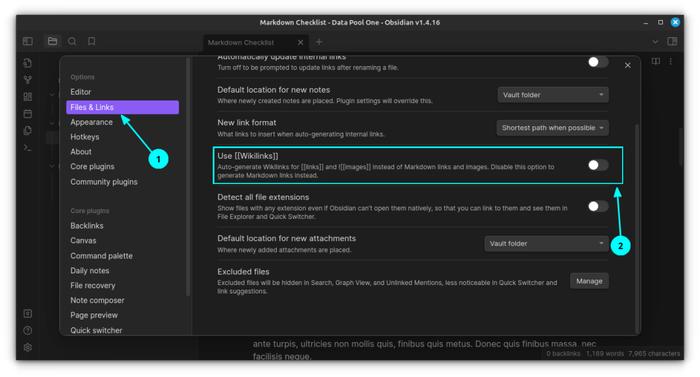Screen dimensions: 700x377
Task: Open command palette terminal icon
Action: coord(28,147)
